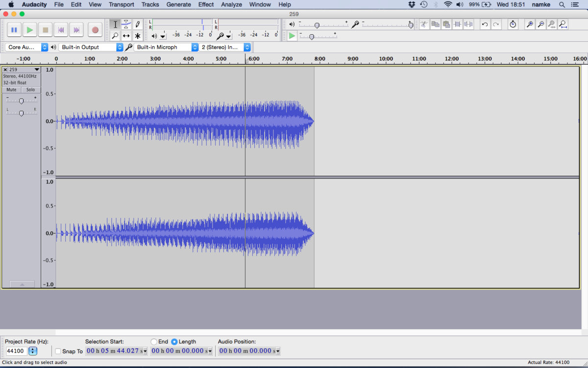The height and width of the screenshot is (368, 588).
Task: Select the Draw pencil tool
Action: click(x=138, y=25)
